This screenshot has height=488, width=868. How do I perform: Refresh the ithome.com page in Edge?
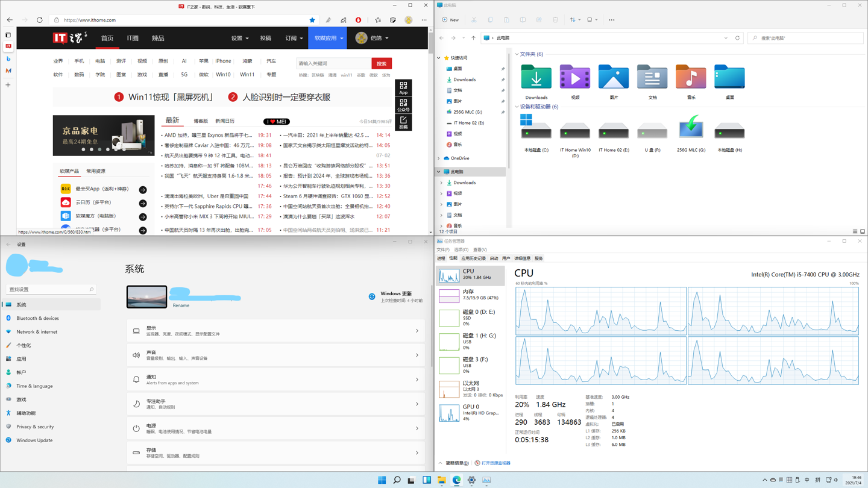click(x=40, y=20)
